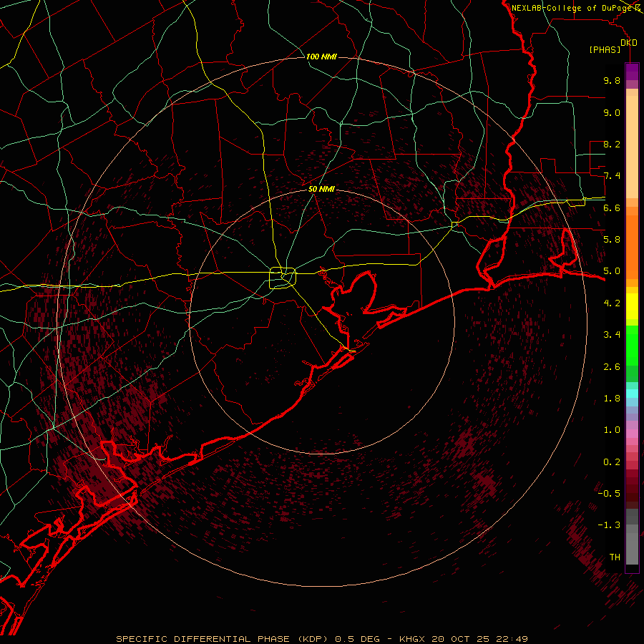Click the 6.6 scale label
The width and height of the screenshot is (644, 644).
[612, 208]
